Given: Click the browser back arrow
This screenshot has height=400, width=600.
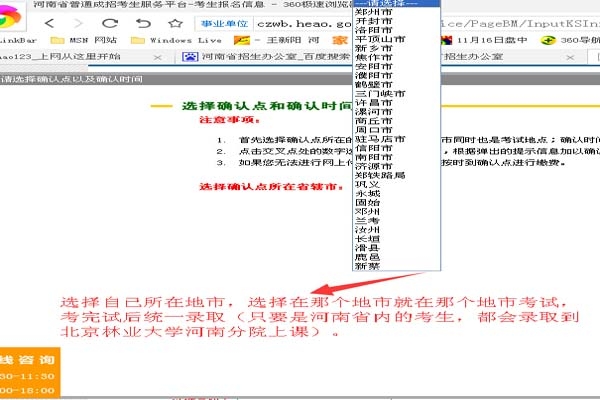Looking at the screenshot, I should click(49, 22).
